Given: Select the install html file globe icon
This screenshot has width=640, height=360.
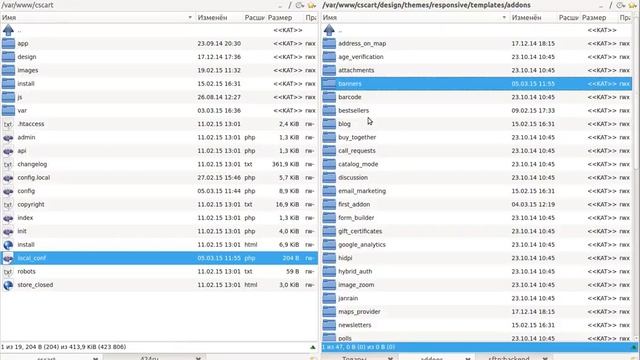Looking at the screenshot, I should pyautogui.click(x=8, y=245).
